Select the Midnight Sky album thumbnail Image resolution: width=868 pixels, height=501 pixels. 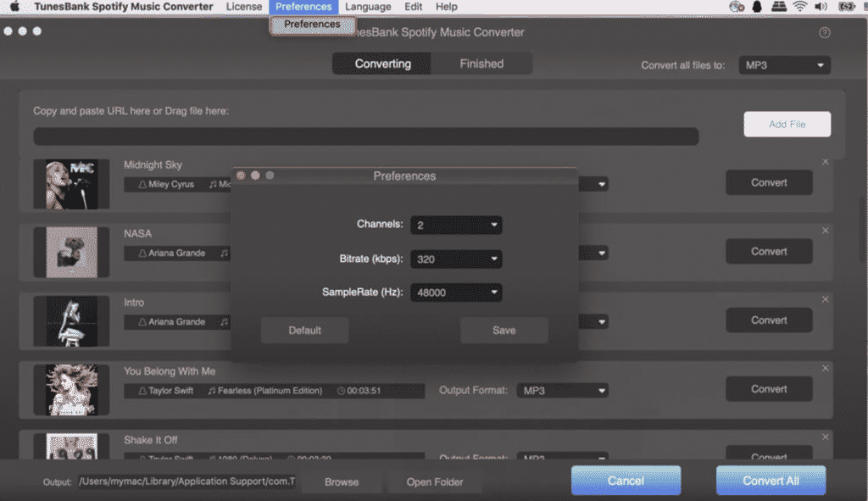(71, 184)
